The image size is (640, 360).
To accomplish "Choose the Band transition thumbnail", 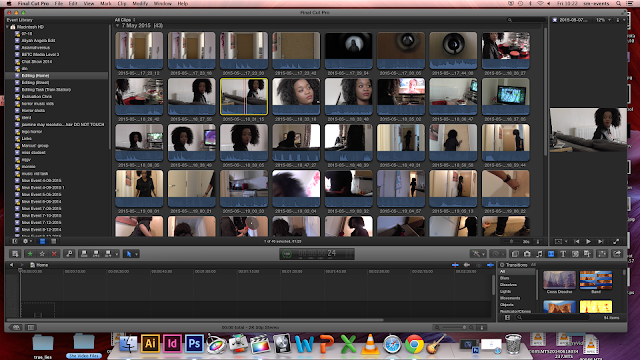I will click(x=596, y=280).
